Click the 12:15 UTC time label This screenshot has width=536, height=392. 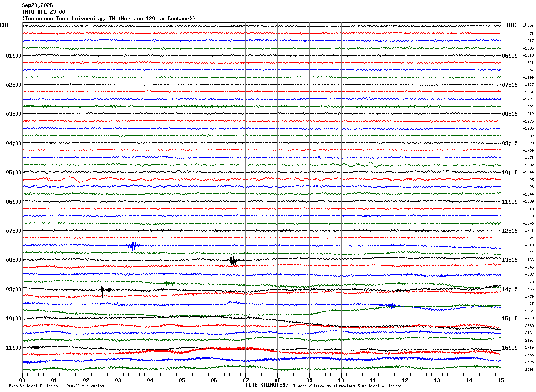click(x=510, y=231)
